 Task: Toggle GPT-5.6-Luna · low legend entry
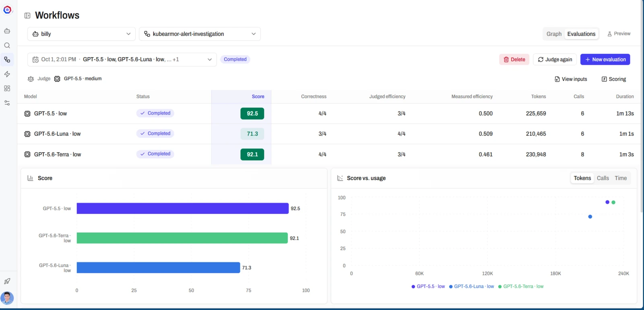click(x=471, y=287)
